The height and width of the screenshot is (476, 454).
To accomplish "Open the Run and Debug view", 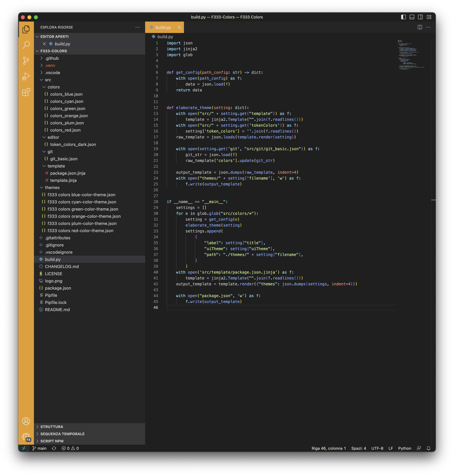I will point(26,76).
